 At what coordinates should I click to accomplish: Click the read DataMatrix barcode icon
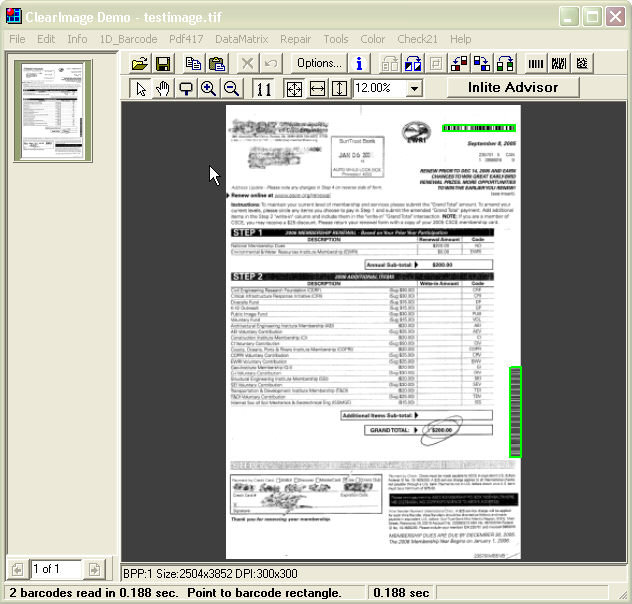(x=581, y=63)
